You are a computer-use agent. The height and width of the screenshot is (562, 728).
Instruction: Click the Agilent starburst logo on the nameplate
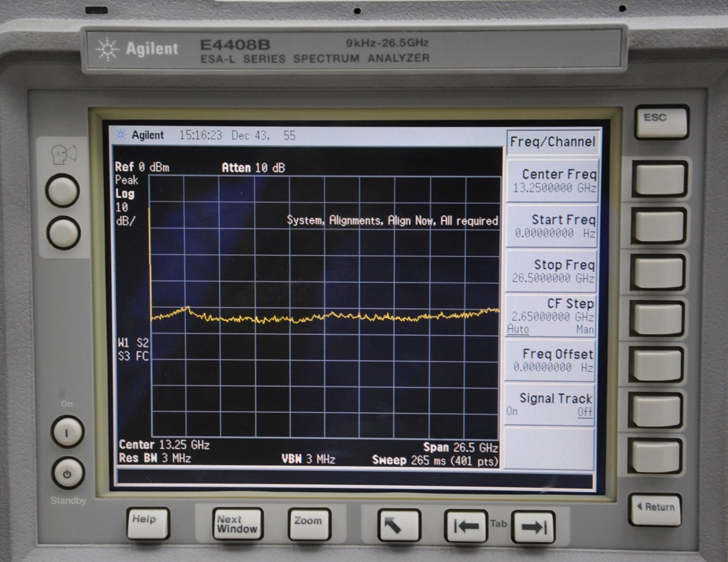point(107,49)
